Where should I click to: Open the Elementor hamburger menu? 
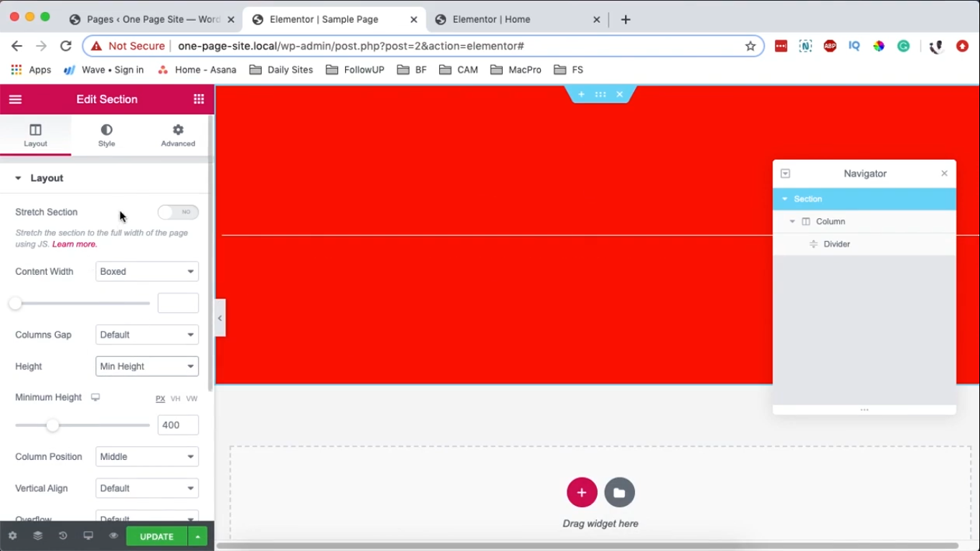15,99
